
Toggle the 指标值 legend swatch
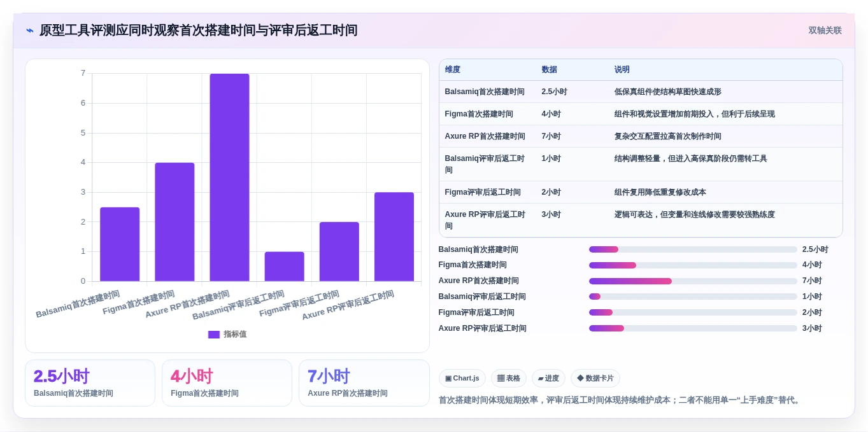(x=213, y=335)
